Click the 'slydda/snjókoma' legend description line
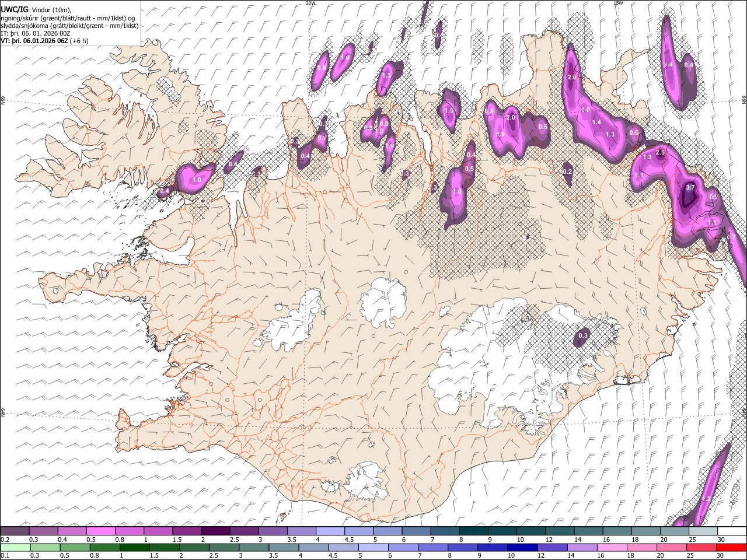This screenshot has width=747, height=560. pyautogui.click(x=70, y=26)
